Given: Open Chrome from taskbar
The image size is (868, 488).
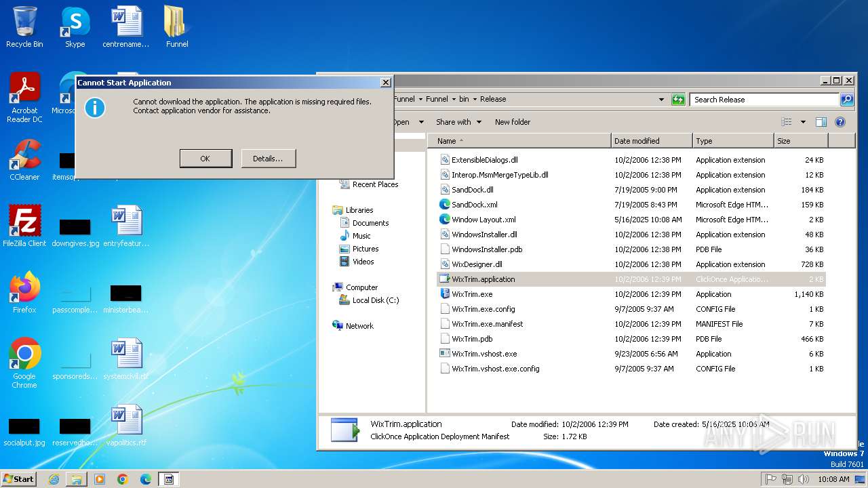Looking at the screenshot, I should coord(123,479).
